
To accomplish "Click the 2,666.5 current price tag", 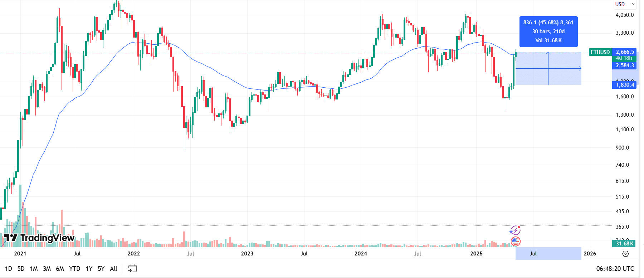I will pyautogui.click(x=624, y=52).
